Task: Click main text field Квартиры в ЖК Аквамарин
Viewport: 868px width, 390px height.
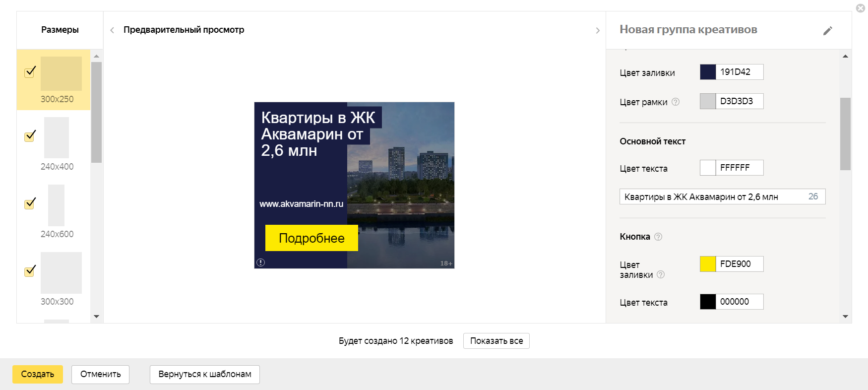Action: (x=722, y=196)
